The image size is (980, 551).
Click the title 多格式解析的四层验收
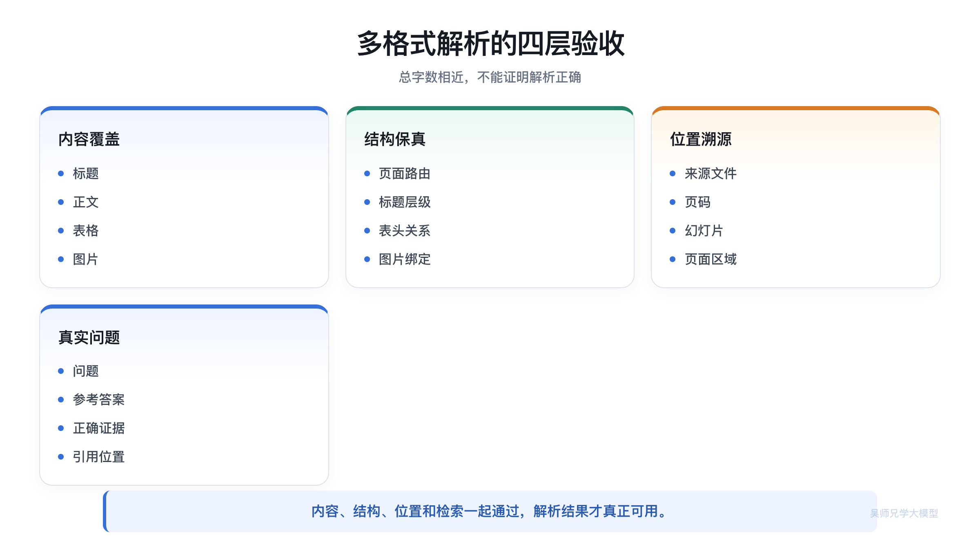pos(490,44)
